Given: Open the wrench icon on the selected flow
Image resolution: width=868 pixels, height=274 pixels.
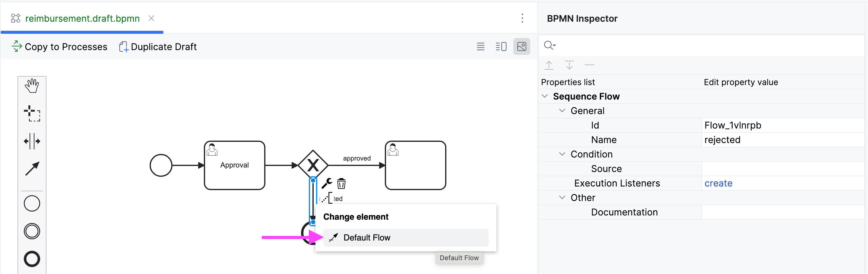Looking at the screenshot, I should point(327,184).
